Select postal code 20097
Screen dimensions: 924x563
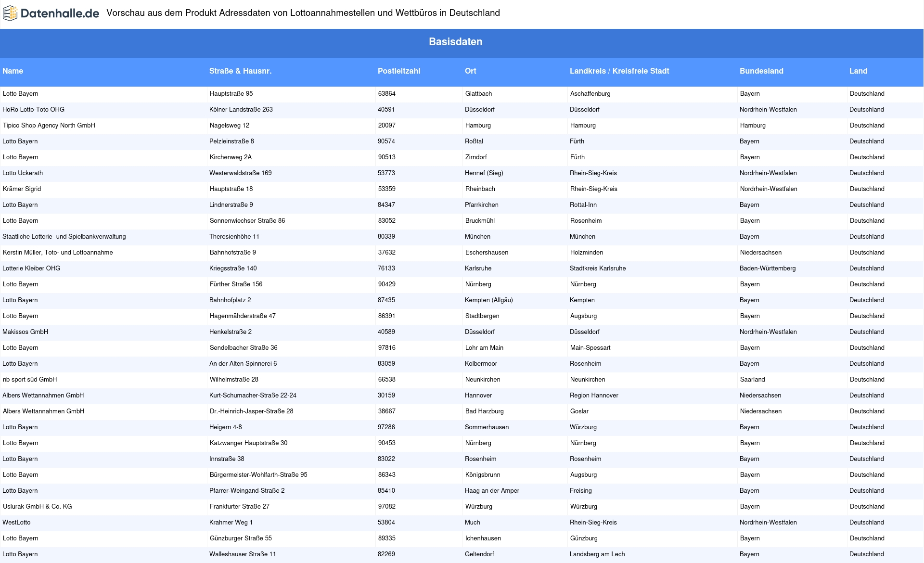(387, 125)
